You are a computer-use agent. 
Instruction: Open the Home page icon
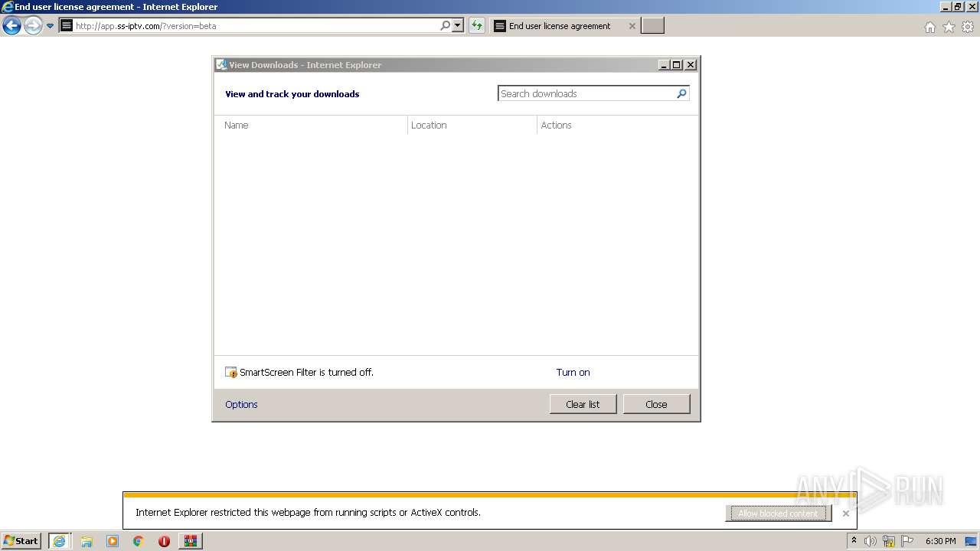coord(929,27)
